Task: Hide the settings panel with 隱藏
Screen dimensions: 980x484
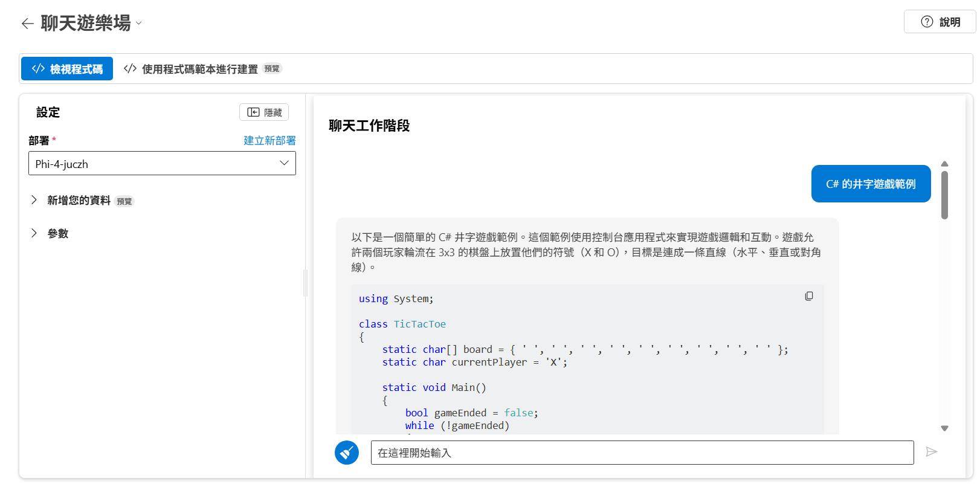Action: [264, 112]
